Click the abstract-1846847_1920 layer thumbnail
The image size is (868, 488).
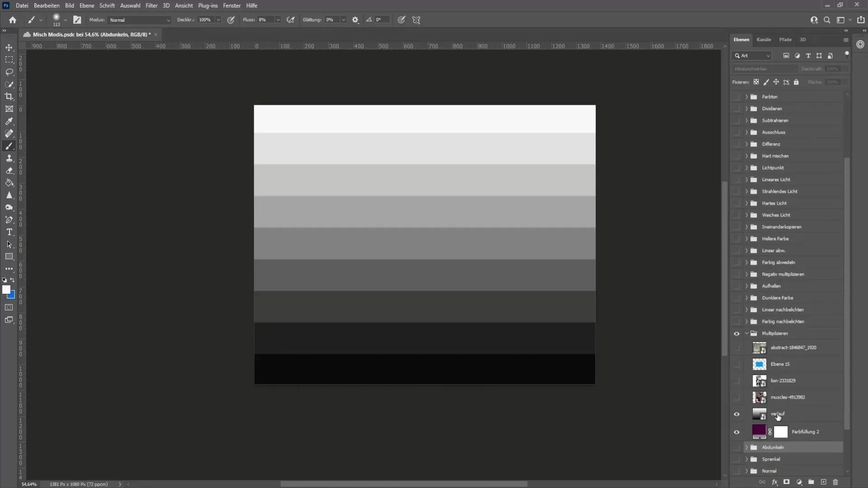pos(759,347)
